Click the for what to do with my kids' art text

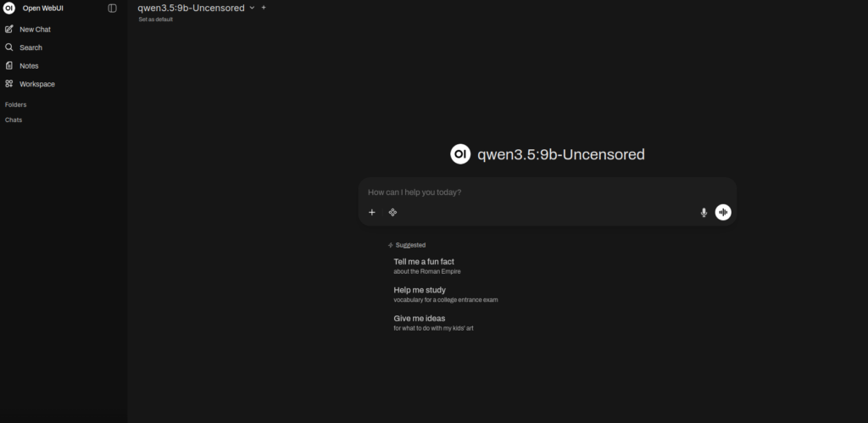tap(433, 328)
